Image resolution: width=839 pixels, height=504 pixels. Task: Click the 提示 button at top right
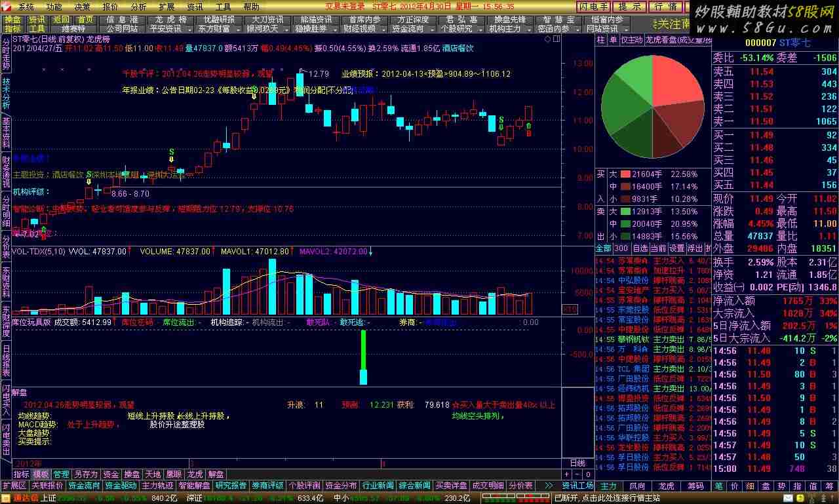629,7
